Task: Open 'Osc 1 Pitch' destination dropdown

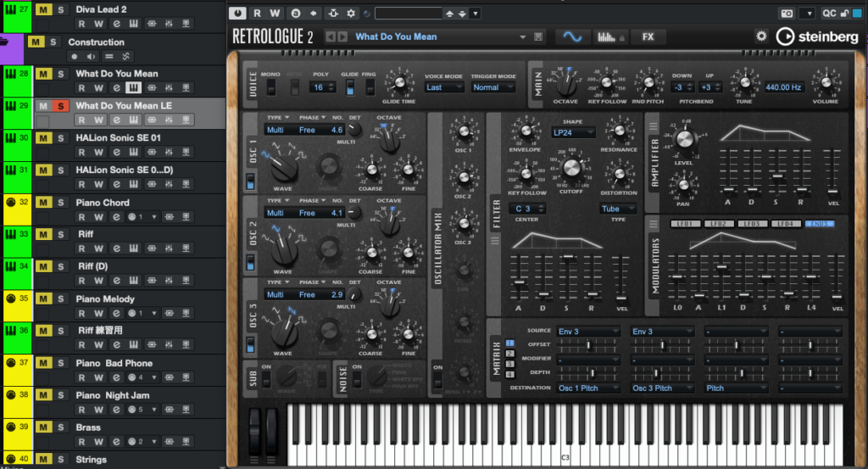Action: (588, 388)
